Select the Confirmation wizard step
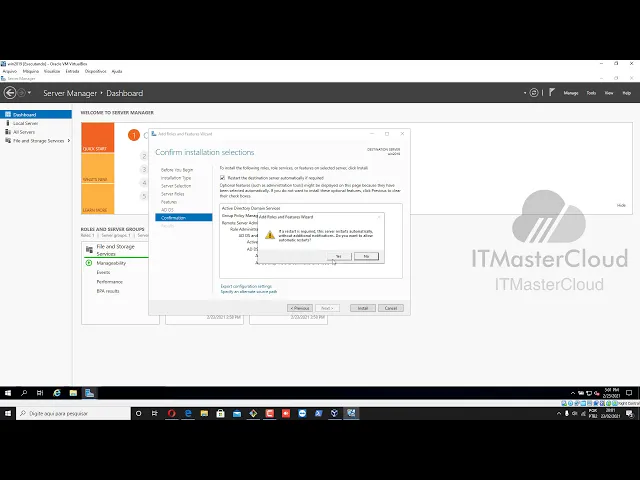 pyautogui.click(x=184, y=218)
